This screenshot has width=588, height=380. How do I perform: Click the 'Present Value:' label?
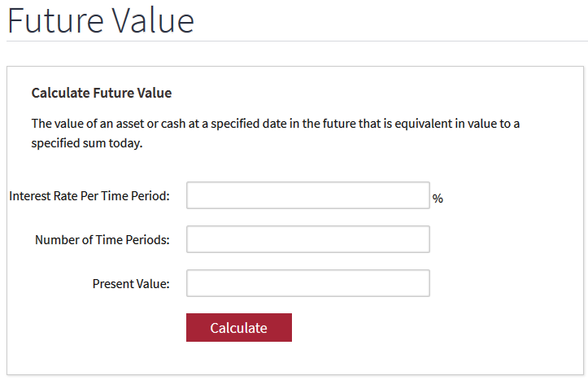pyautogui.click(x=131, y=284)
